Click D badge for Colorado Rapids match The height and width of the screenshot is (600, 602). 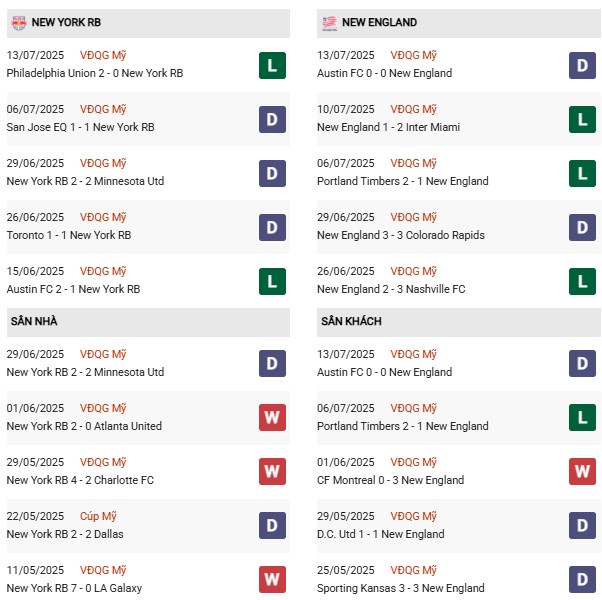tap(583, 228)
